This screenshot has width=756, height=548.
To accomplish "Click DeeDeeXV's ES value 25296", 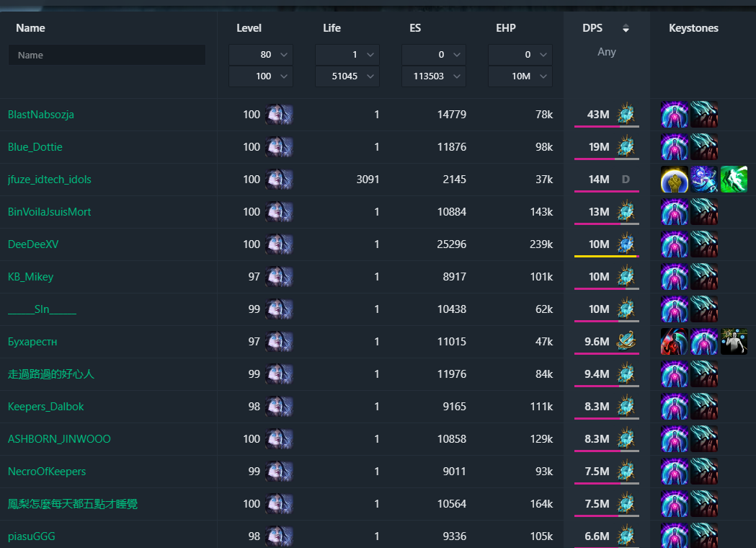I will [452, 244].
